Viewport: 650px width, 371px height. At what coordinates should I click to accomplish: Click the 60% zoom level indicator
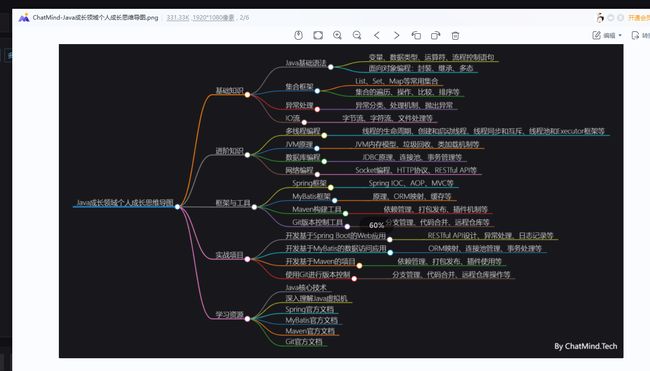click(x=376, y=225)
